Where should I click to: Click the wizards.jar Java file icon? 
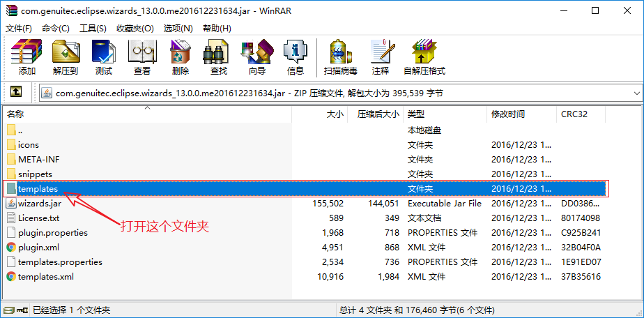11,204
